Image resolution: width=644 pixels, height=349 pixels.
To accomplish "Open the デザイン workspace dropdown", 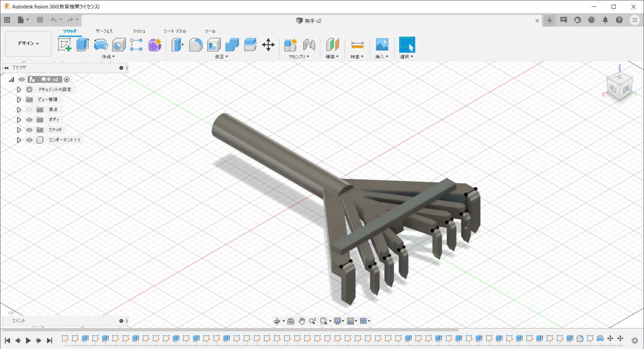I will pos(28,43).
